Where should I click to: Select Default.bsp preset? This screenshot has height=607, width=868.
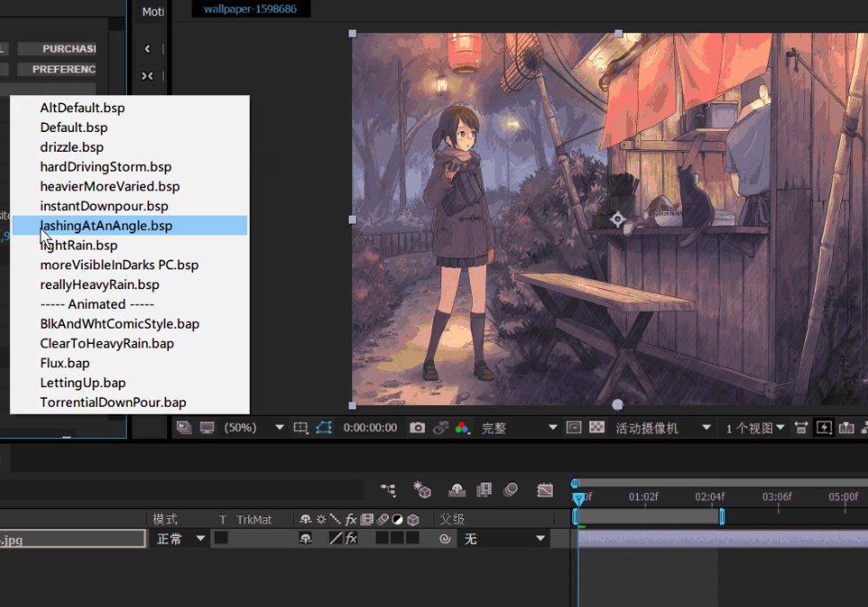pos(129,128)
